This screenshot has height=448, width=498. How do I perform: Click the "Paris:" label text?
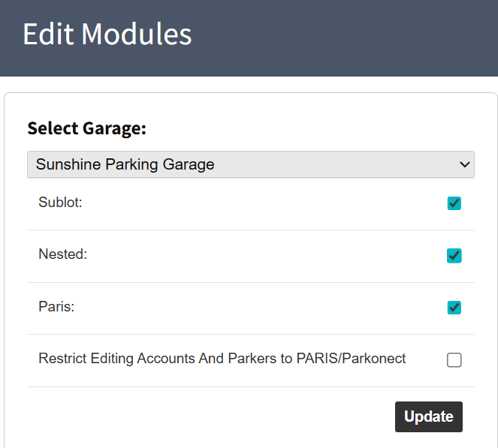point(56,306)
